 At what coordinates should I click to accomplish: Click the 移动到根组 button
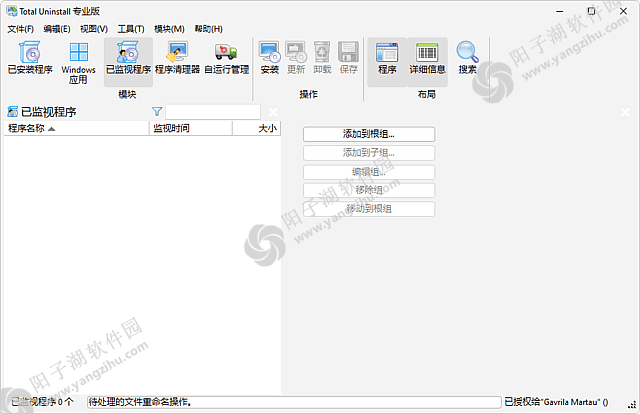pyautogui.click(x=369, y=209)
